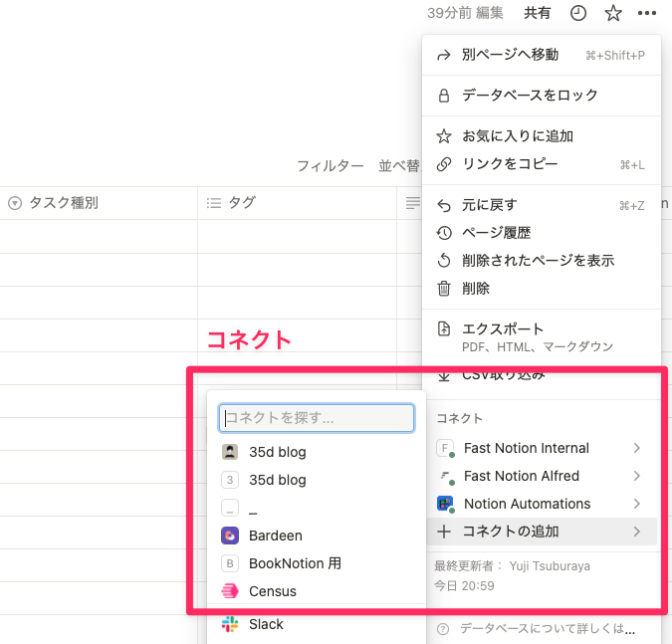
Task: Click the lock icon for データベースをロック
Action: (444, 96)
